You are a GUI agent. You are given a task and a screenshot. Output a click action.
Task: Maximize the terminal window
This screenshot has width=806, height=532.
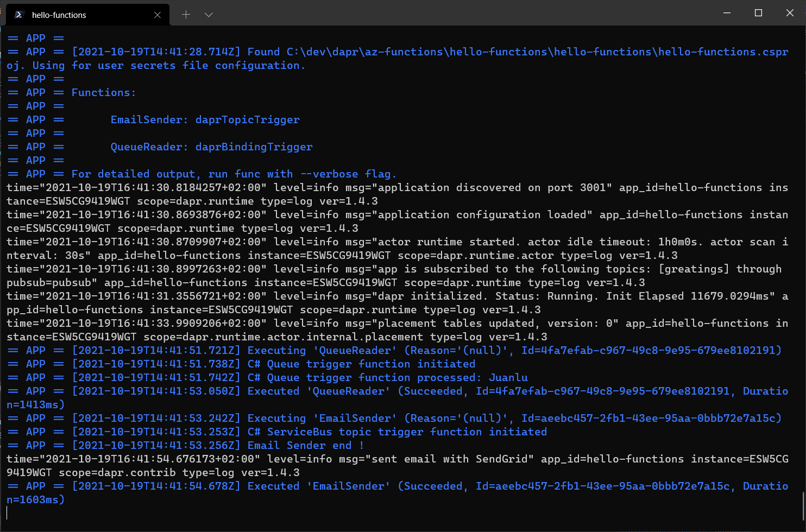click(759, 13)
